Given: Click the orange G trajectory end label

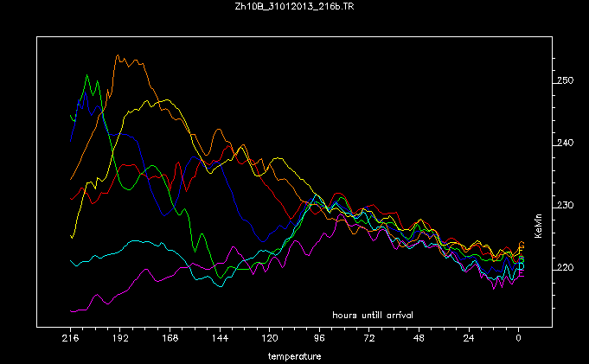Looking at the screenshot, I should point(522,246).
